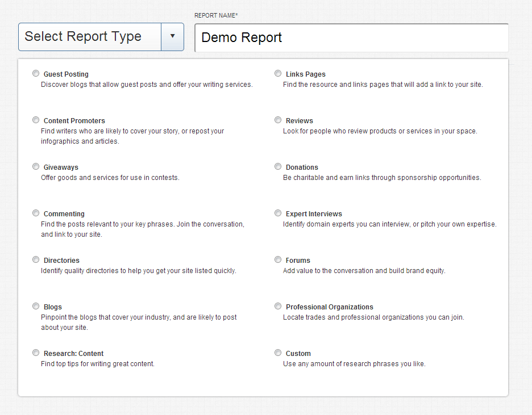Click the Guest Posting description text
The height and width of the screenshot is (415, 532).
147,85
